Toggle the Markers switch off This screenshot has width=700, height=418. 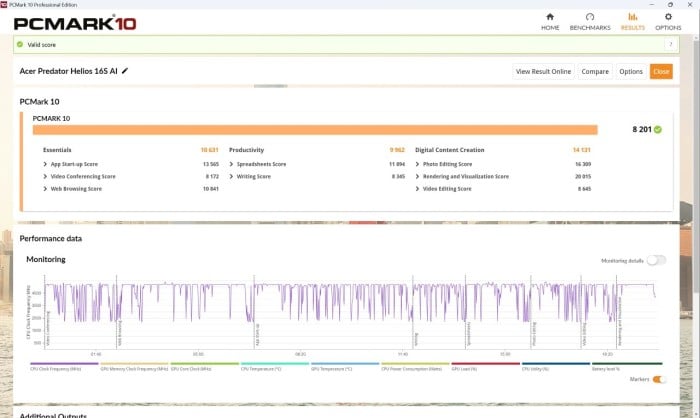[659, 379]
